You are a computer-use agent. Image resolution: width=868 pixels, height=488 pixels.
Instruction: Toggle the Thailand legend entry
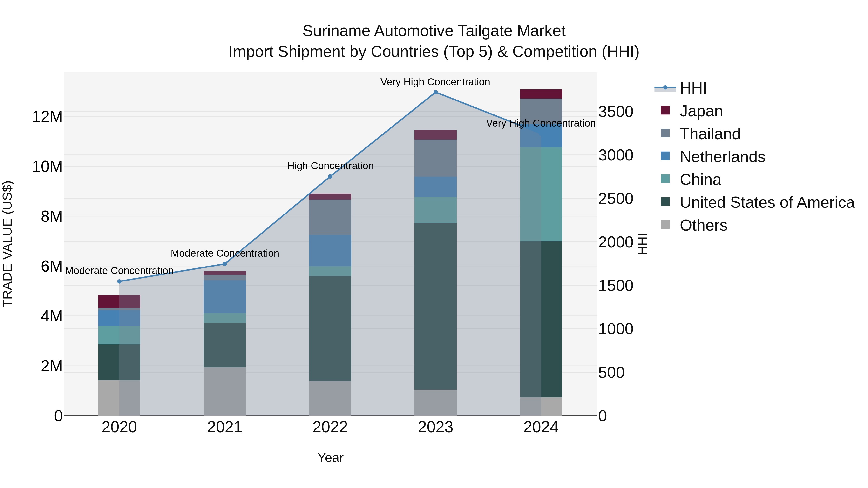pos(700,134)
